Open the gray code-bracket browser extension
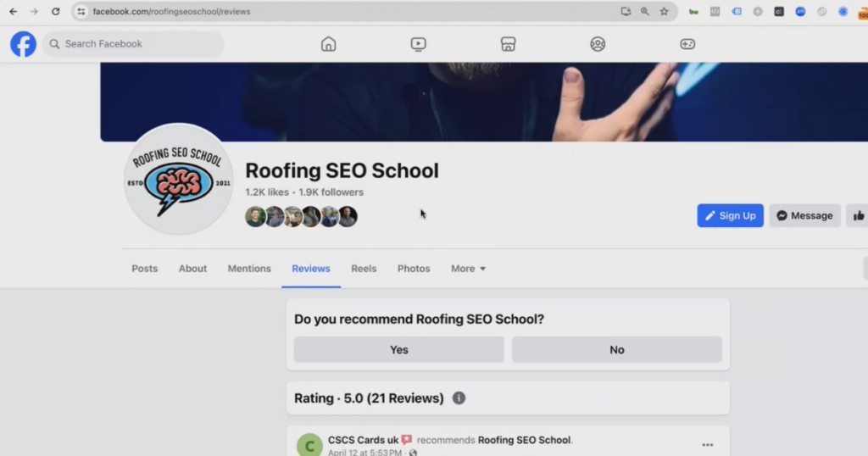The height and width of the screenshot is (456, 868). tap(715, 12)
